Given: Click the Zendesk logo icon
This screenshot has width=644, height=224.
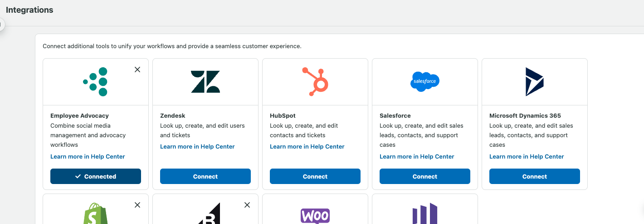Looking at the screenshot, I should tap(205, 82).
